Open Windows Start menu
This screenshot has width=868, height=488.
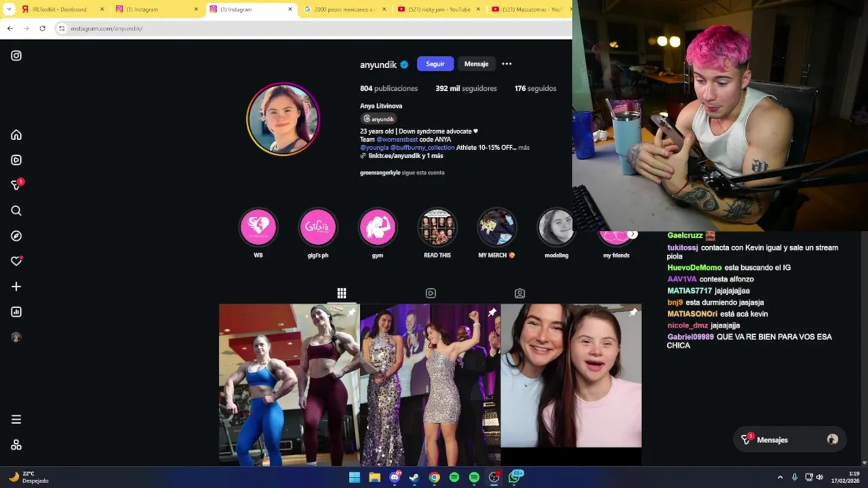coord(355,477)
